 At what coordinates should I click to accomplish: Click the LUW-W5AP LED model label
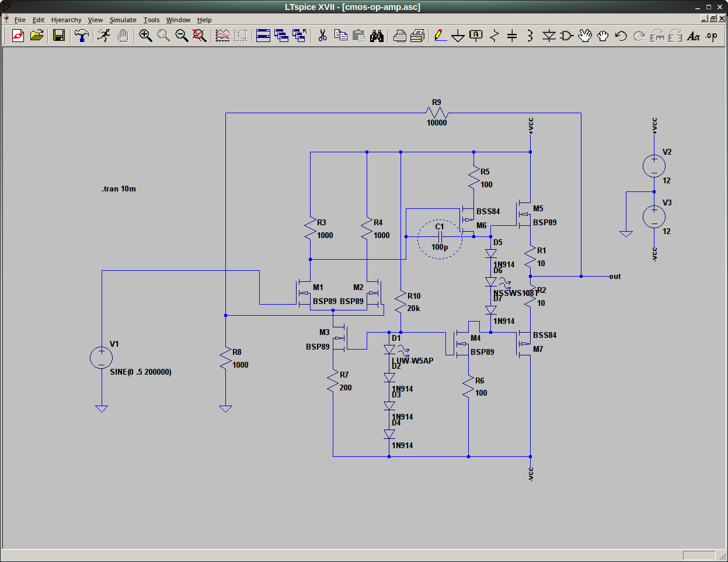click(413, 361)
